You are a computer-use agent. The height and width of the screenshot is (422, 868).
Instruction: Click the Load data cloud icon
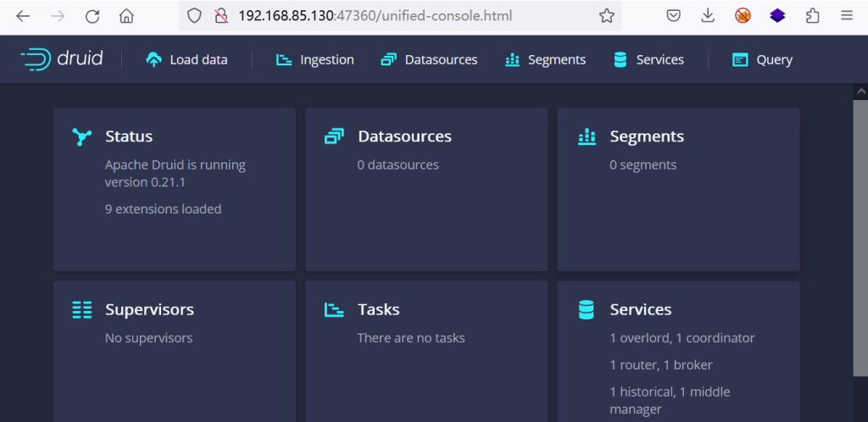click(x=154, y=59)
